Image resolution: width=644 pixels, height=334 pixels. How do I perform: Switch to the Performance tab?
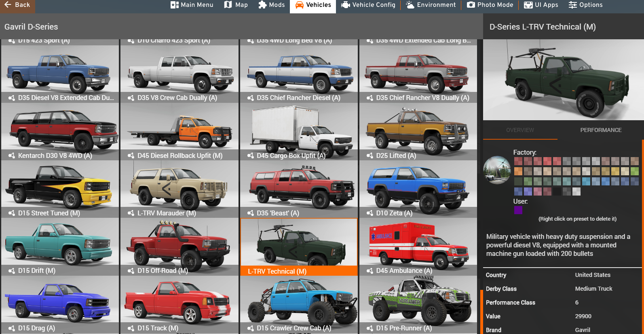click(x=601, y=130)
